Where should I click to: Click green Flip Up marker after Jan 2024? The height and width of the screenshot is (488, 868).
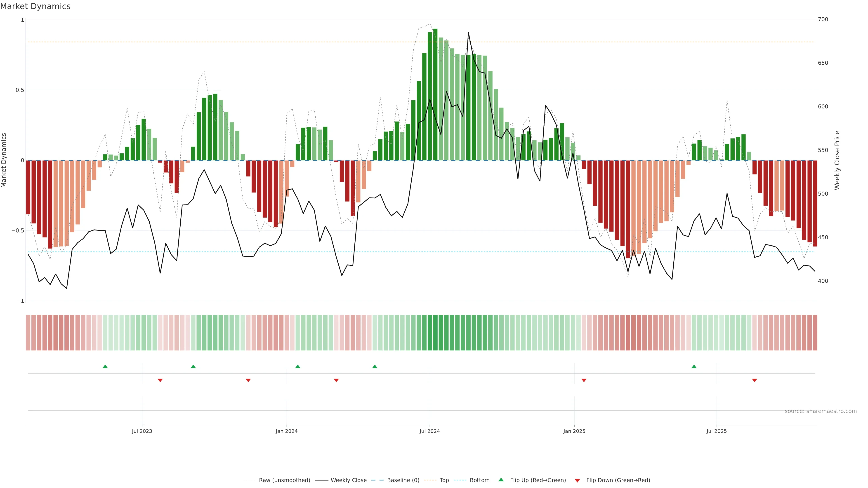click(x=297, y=366)
